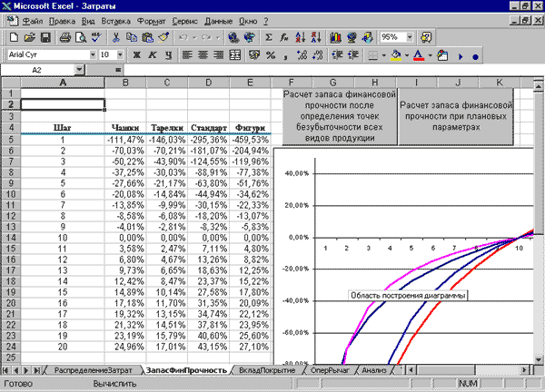Click the formula bar equals button
Screen dimensions: 545x392
[118, 70]
